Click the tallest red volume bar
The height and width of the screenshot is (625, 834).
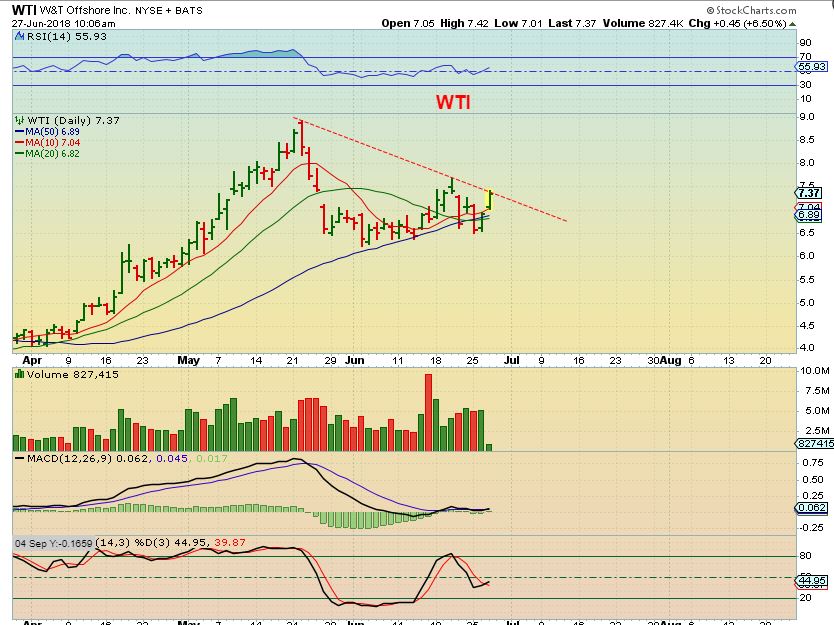[x=429, y=412]
